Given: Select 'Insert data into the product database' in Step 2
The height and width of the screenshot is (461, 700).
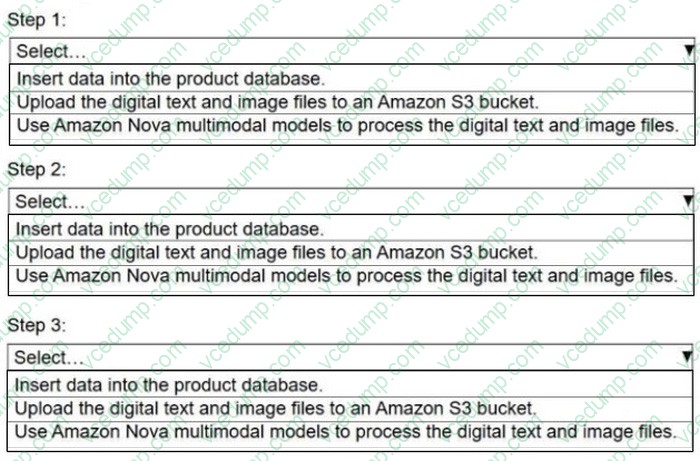Looking at the screenshot, I should pyautogui.click(x=170, y=229).
